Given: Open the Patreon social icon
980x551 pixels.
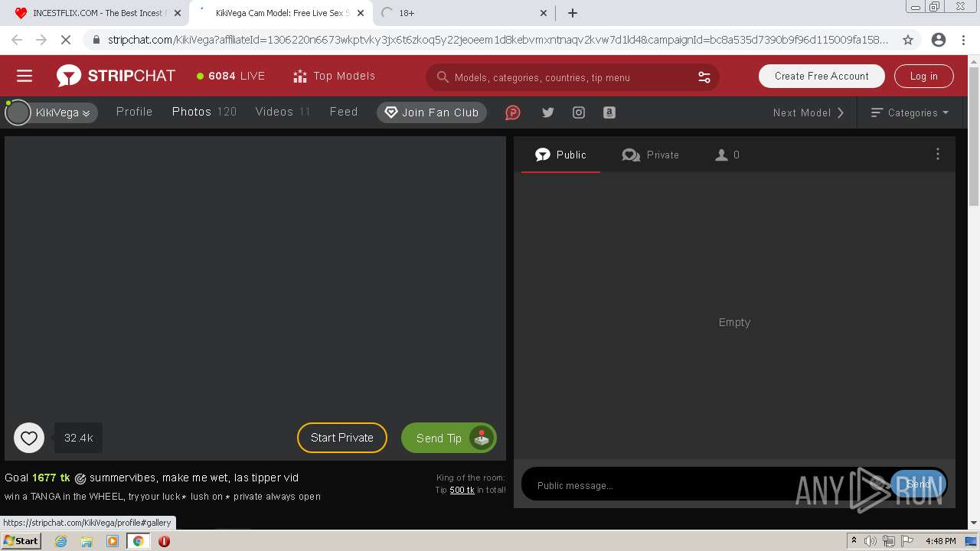Looking at the screenshot, I should [513, 112].
